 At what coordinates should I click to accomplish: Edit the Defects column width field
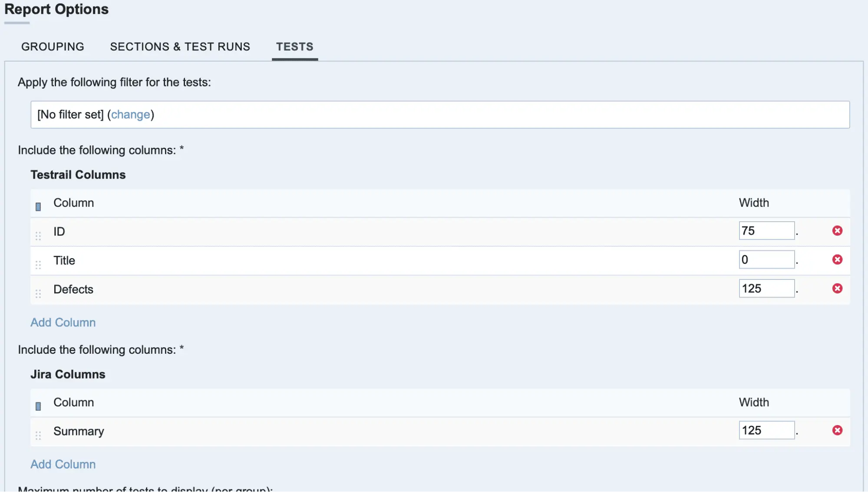(x=767, y=289)
